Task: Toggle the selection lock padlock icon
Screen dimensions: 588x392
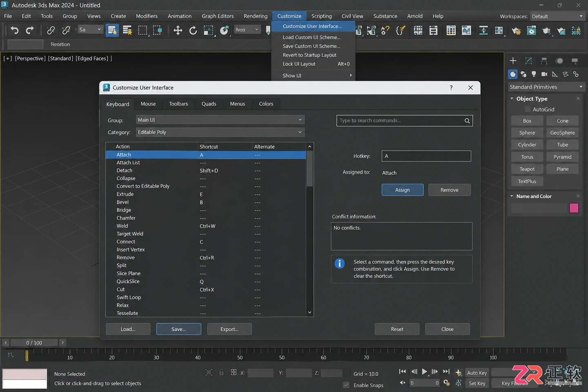Action: pyautogui.click(x=221, y=372)
